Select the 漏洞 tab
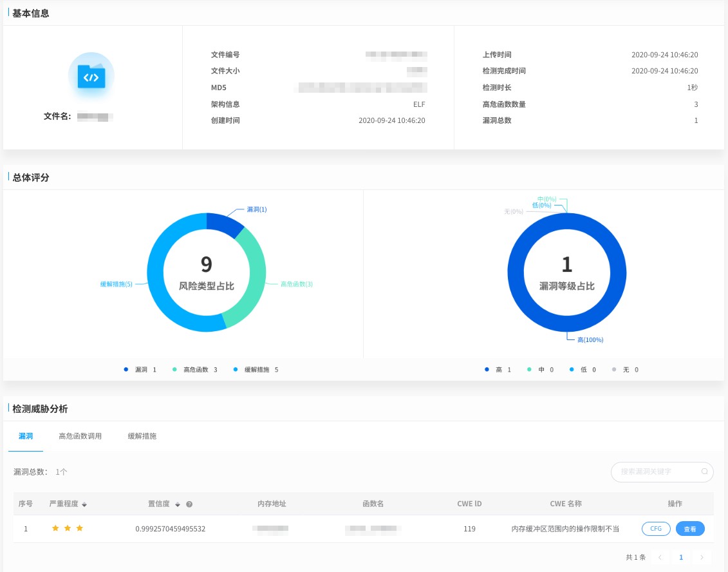Screen dimensions: 728x572 coord(26,436)
